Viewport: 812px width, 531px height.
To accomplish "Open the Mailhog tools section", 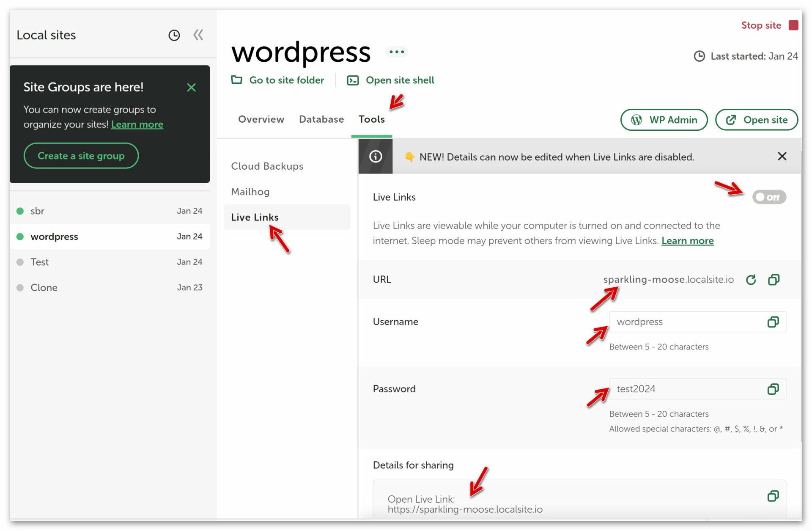I will tap(250, 192).
